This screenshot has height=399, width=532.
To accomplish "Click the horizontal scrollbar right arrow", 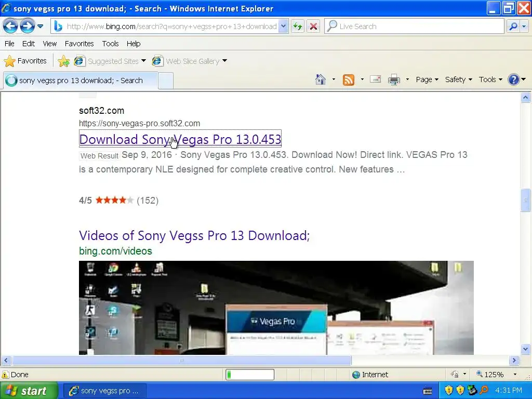I will [x=514, y=361].
